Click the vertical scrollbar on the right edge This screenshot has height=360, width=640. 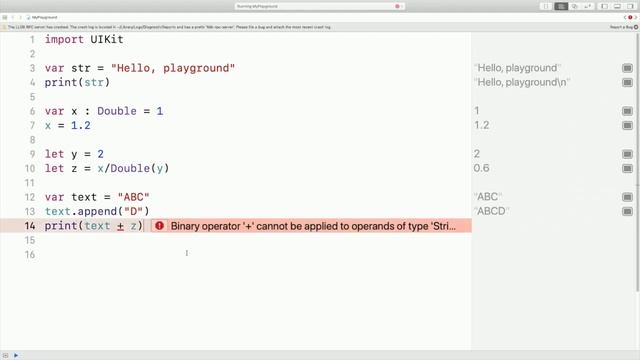tap(638, 162)
